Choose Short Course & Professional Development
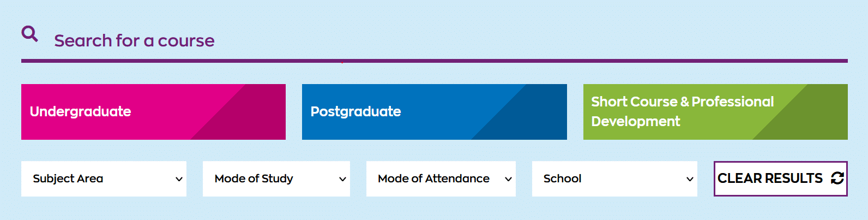 point(715,112)
